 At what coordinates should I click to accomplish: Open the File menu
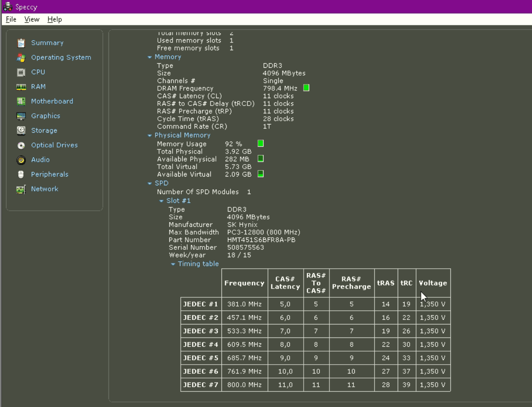[11, 19]
